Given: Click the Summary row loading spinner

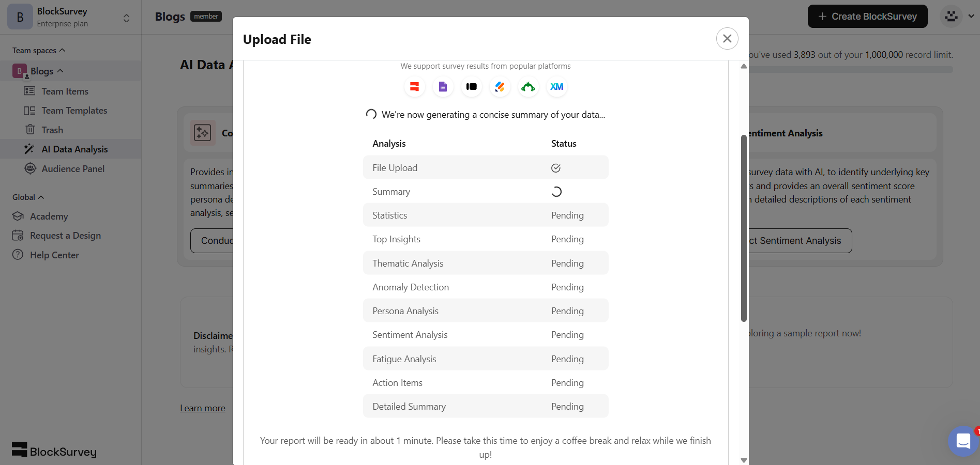Looking at the screenshot, I should coord(556,192).
